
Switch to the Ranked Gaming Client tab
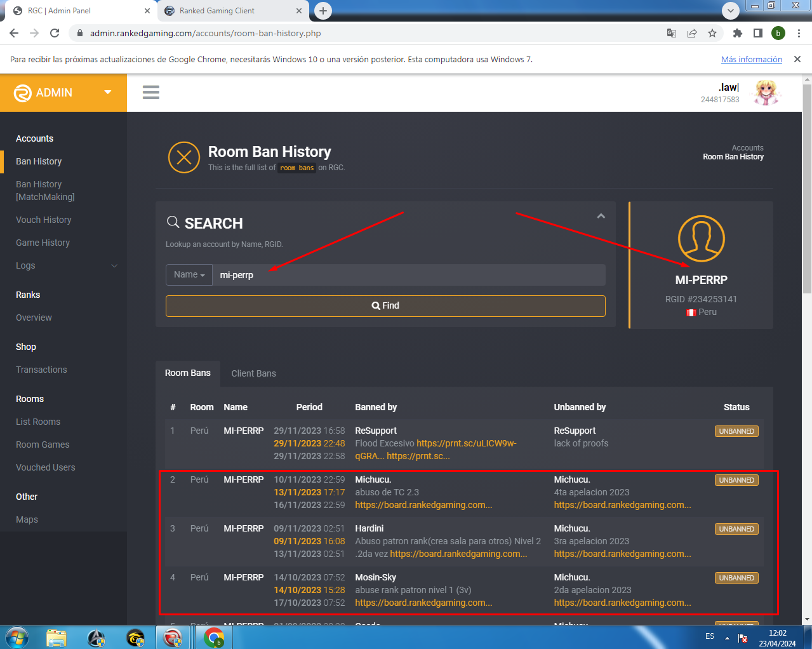[x=234, y=11]
